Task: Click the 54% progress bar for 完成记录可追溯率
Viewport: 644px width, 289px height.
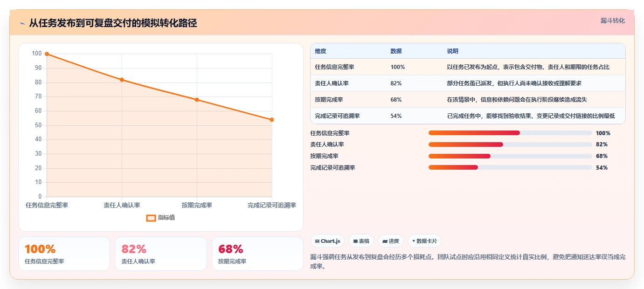Action: 510,167
